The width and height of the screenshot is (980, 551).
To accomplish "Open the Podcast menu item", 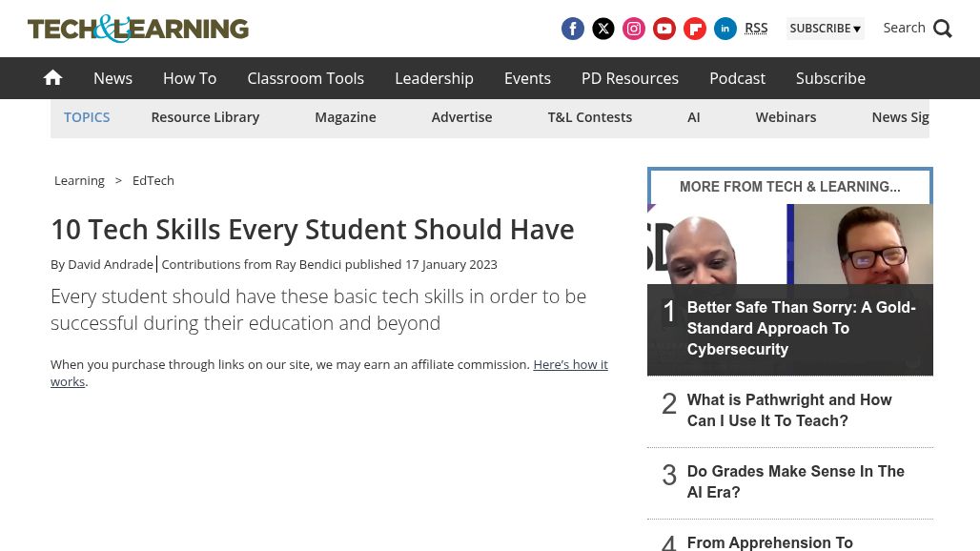I will pyautogui.click(x=737, y=78).
